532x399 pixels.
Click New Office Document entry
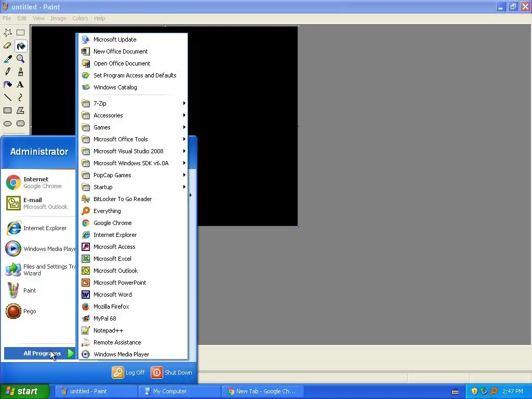click(133, 51)
